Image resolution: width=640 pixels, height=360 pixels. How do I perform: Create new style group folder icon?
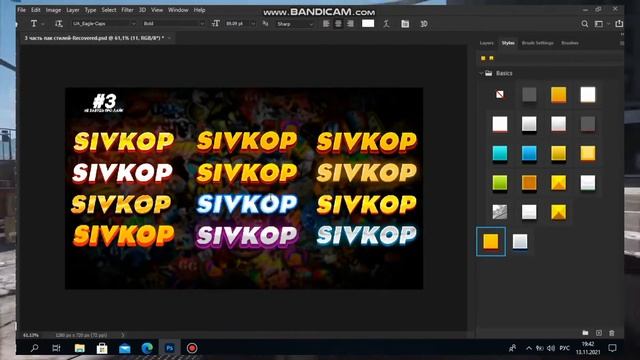click(585, 333)
